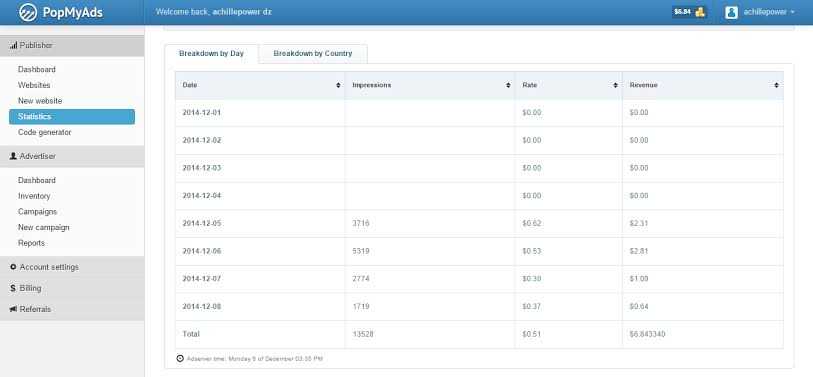Click the Adserver time text
Image resolution: width=813 pixels, height=377 pixels.
[255, 359]
